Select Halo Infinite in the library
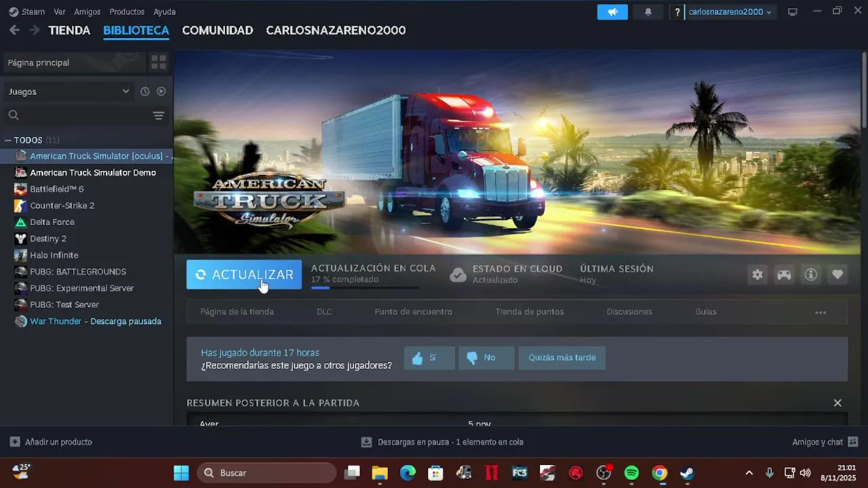 87,255
